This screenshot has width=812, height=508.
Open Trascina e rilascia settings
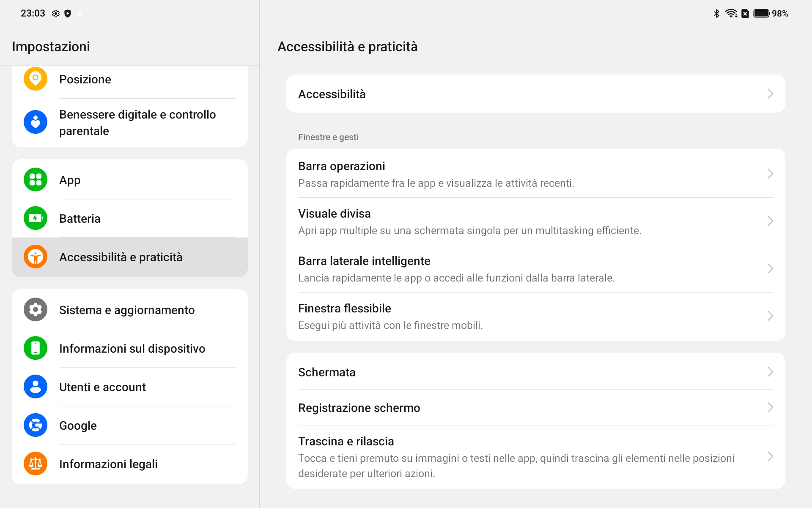[536, 457]
